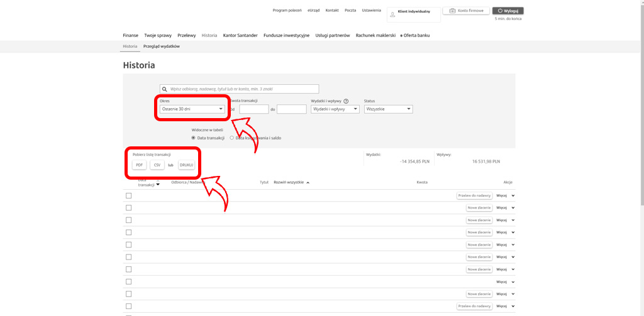The height and width of the screenshot is (316, 644).
Task: Click the power icon on Wyloguj
Action: 499,11
